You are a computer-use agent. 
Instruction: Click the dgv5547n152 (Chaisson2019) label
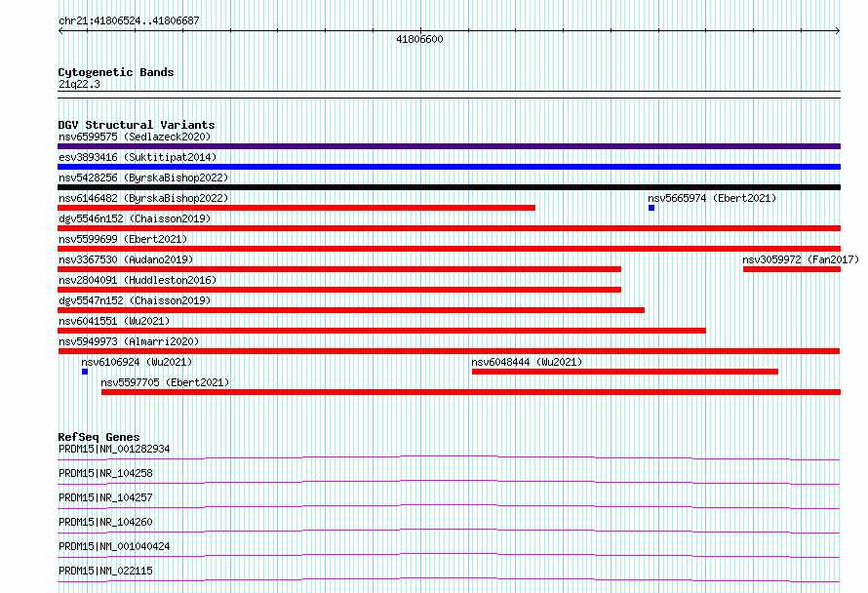pos(135,300)
